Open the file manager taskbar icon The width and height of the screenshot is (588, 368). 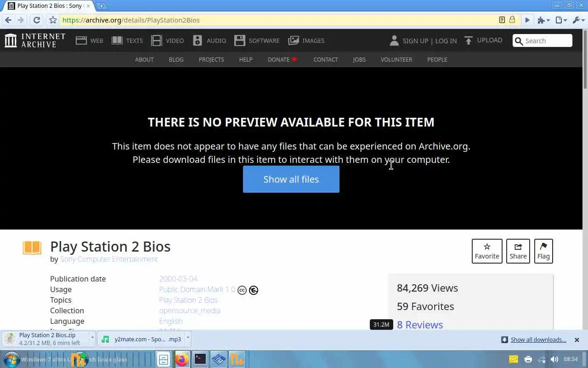coord(163,359)
